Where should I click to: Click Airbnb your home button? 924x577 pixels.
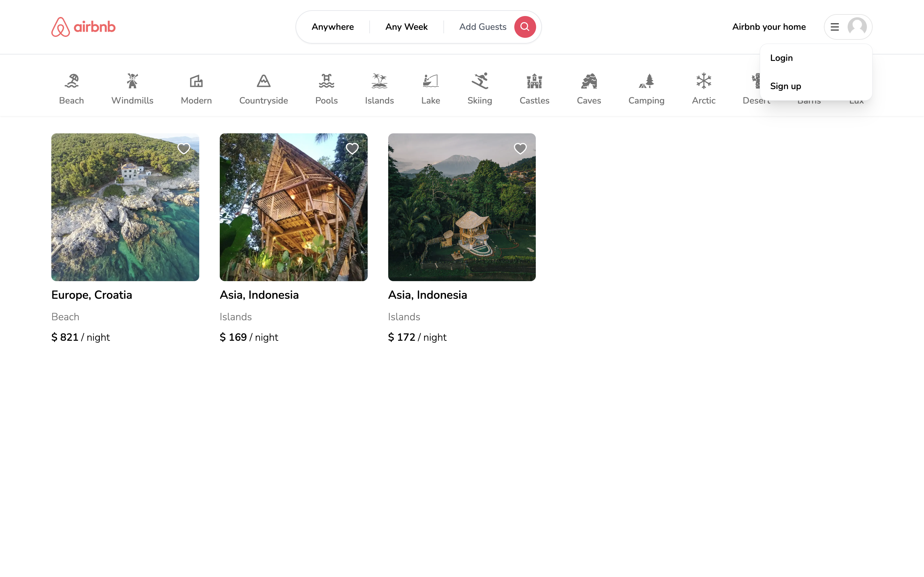(769, 27)
